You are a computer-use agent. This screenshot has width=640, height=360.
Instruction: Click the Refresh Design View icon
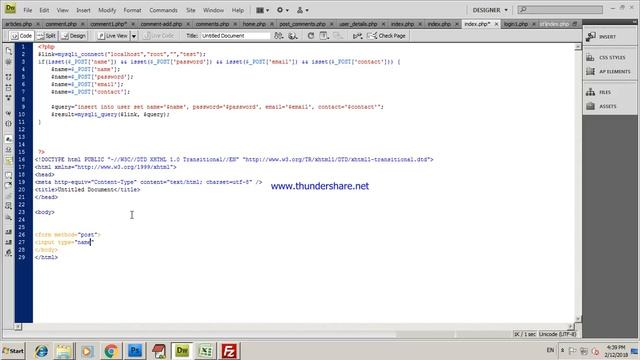coord(311,36)
